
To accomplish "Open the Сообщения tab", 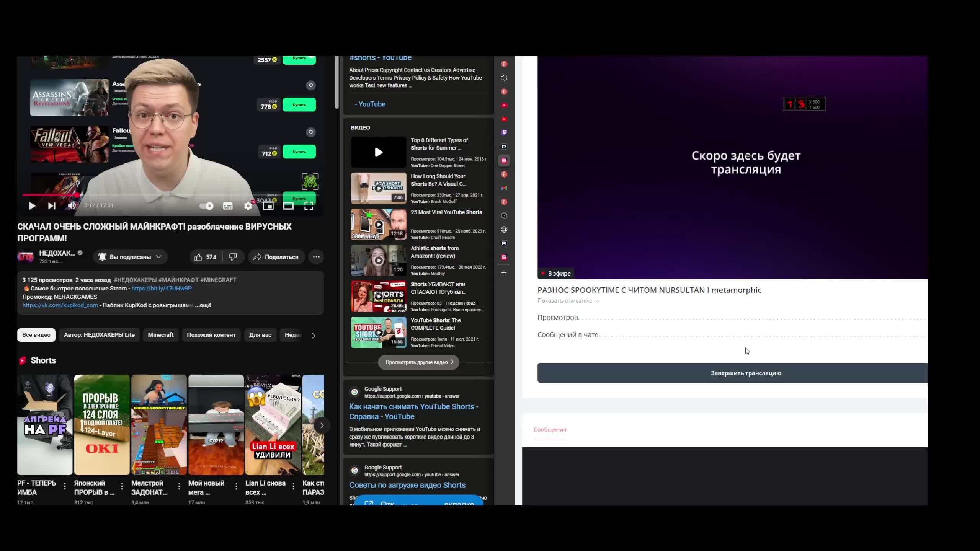I will point(550,429).
